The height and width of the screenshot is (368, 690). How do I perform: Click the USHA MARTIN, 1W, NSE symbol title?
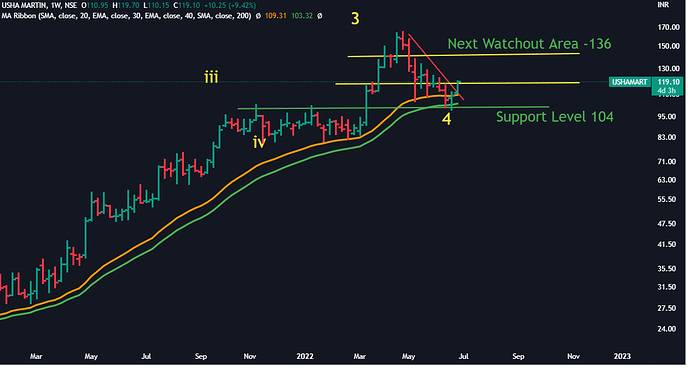click(39, 6)
